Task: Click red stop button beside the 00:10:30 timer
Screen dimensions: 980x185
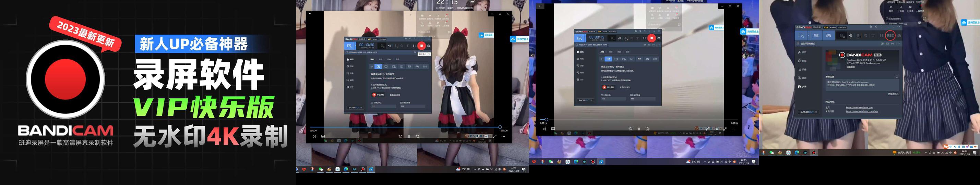Action: [x=421, y=46]
